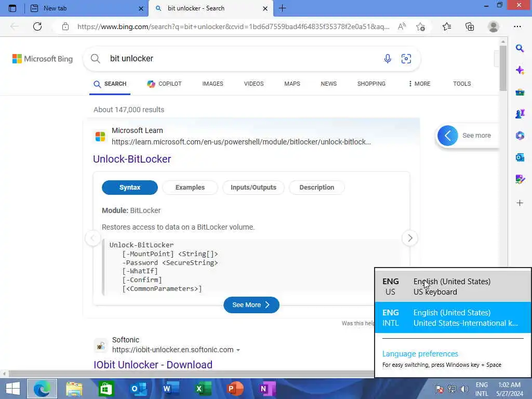The height and width of the screenshot is (399, 532).
Task: Open the learn.microsoft.com URL
Action: tap(241, 142)
